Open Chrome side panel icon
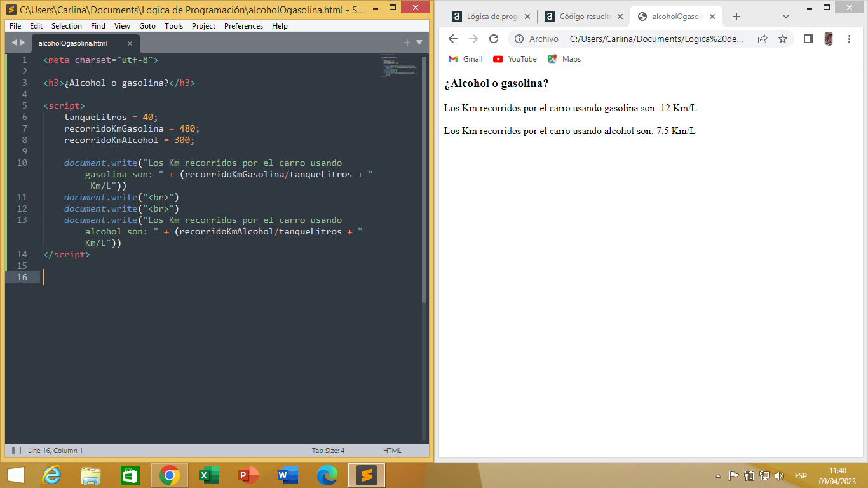This screenshot has width=868, height=488. [x=808, y=39]
